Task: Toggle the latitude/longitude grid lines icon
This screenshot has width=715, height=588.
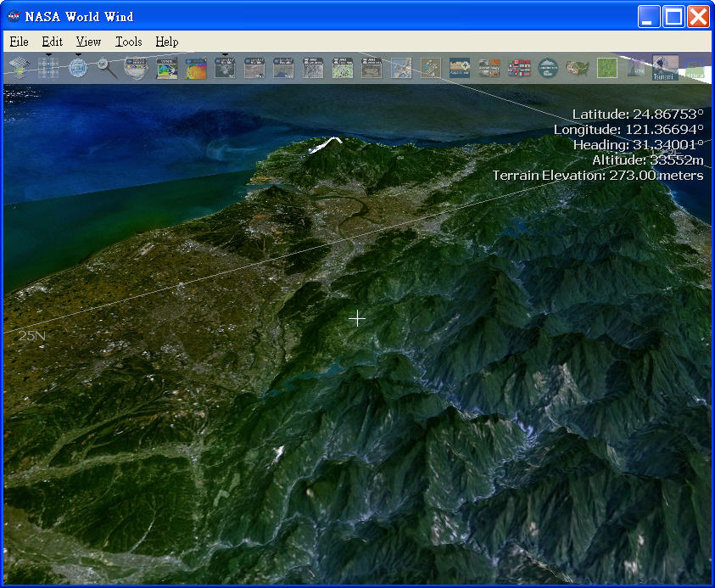Action: [x=48, y=68]
